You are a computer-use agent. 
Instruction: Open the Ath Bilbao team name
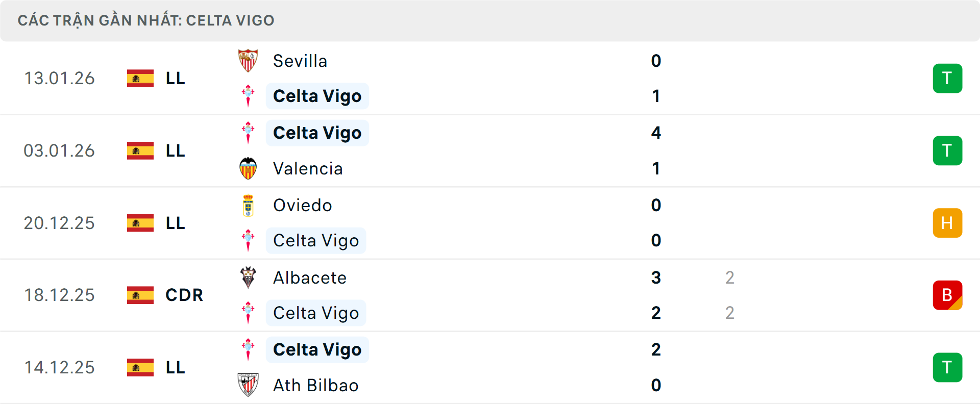pos(315,385)
